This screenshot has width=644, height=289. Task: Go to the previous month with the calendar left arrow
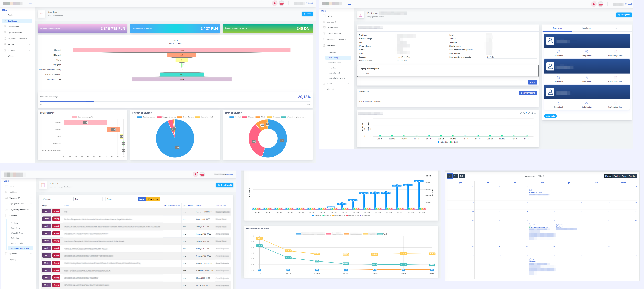coord(450,176)
